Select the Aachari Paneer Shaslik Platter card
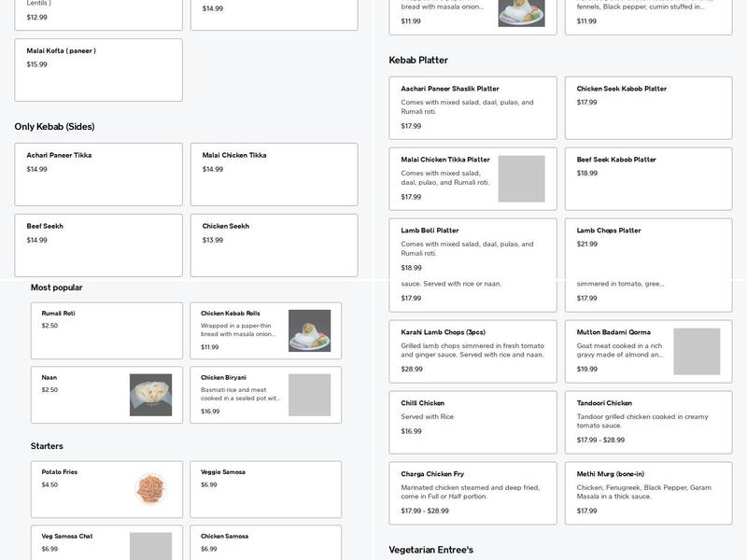 [472, 107]
